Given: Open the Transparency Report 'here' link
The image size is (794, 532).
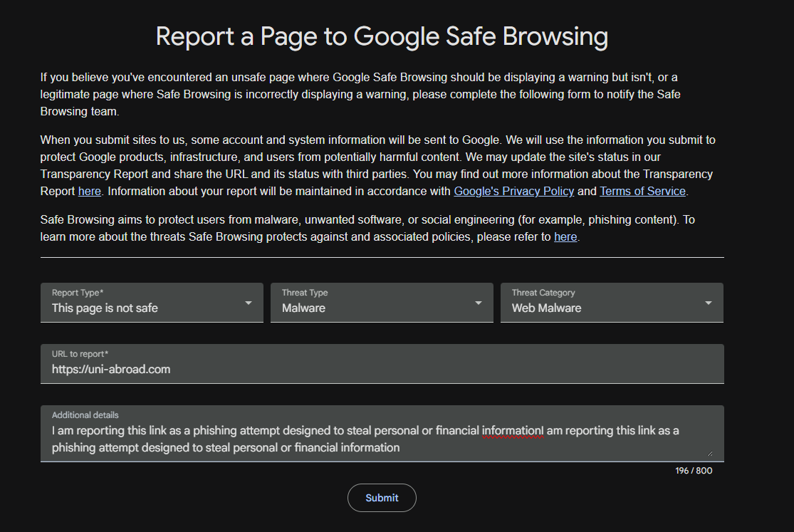Looking at the screenshot, I should click(x=90, y=191).
